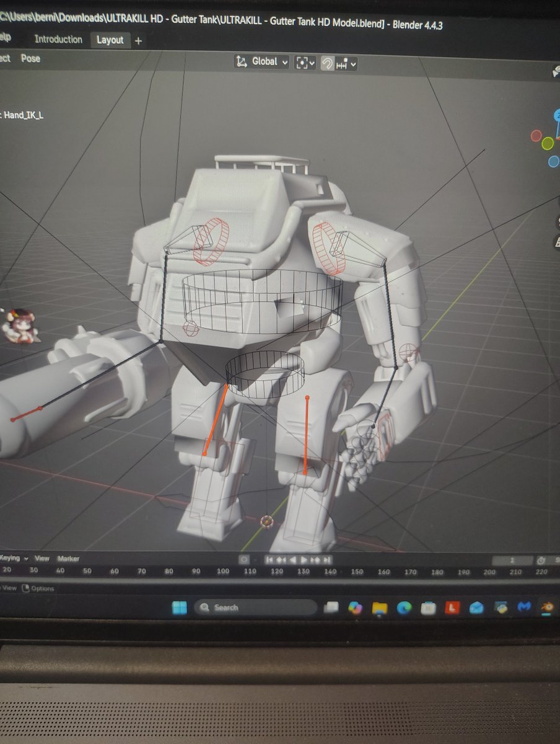
Task: Open the Pose menu
Action: tap(30, 58)
